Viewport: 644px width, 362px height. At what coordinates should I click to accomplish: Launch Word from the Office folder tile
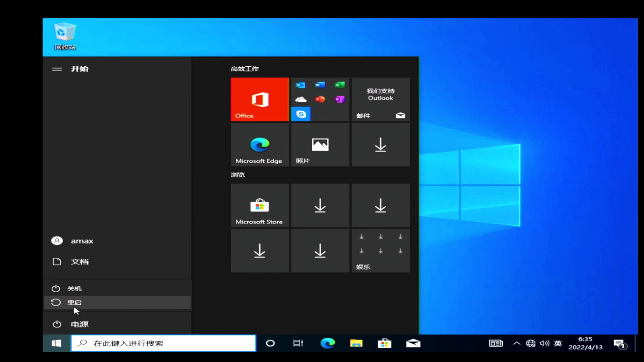coord(320,85)
